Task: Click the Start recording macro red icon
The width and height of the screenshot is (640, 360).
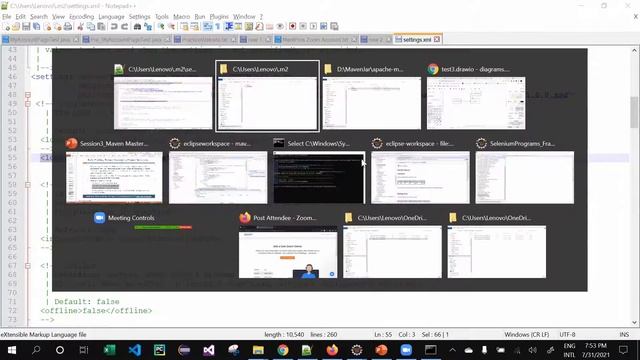Action: tap(292, 27)
